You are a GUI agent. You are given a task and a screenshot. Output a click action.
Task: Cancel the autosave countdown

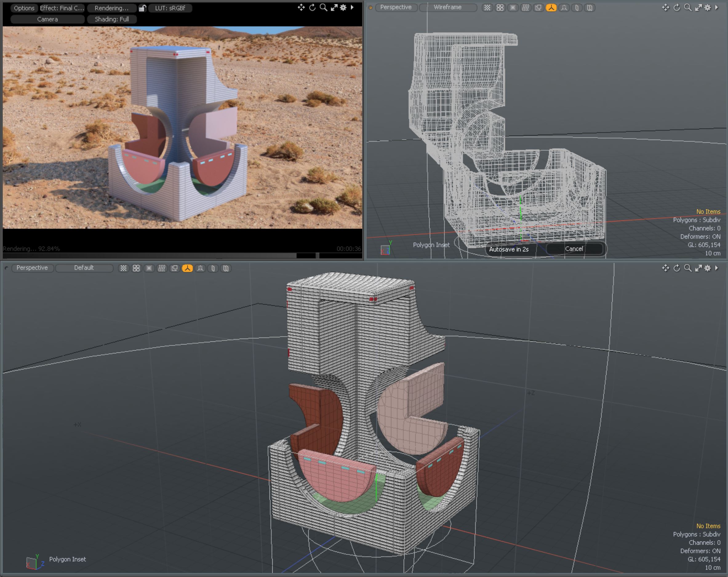(x=574, y=249)
